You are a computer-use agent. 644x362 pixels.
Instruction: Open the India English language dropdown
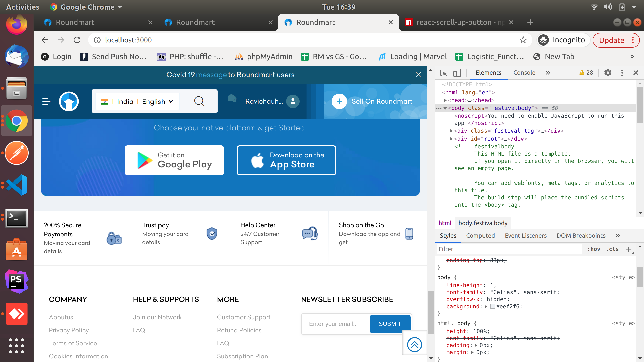click(x=138, y=101)
